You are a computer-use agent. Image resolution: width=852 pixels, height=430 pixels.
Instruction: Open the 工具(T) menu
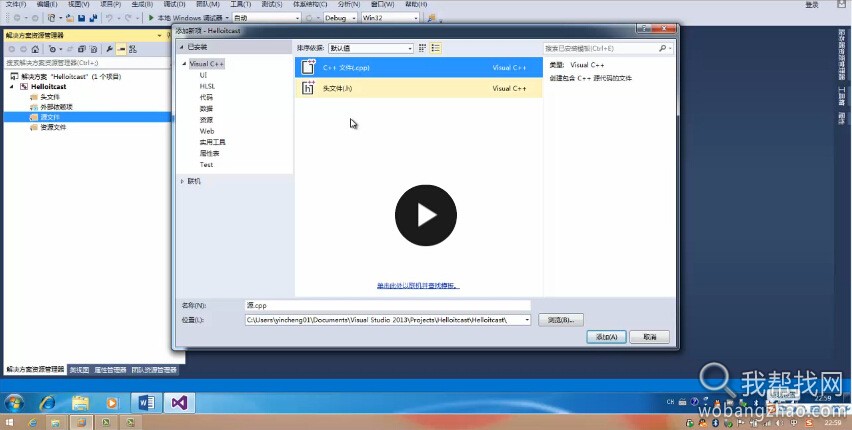[x=241, y=4]
